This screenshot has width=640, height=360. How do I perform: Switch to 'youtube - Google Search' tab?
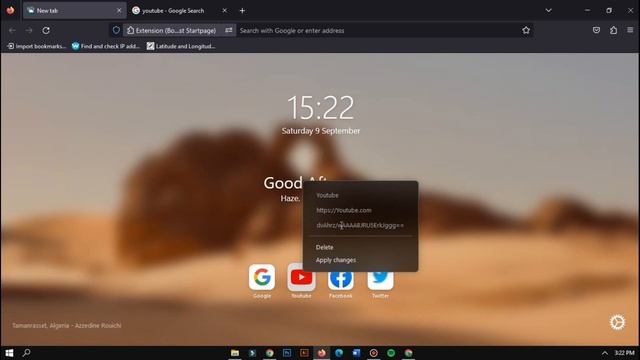(180, 11)
